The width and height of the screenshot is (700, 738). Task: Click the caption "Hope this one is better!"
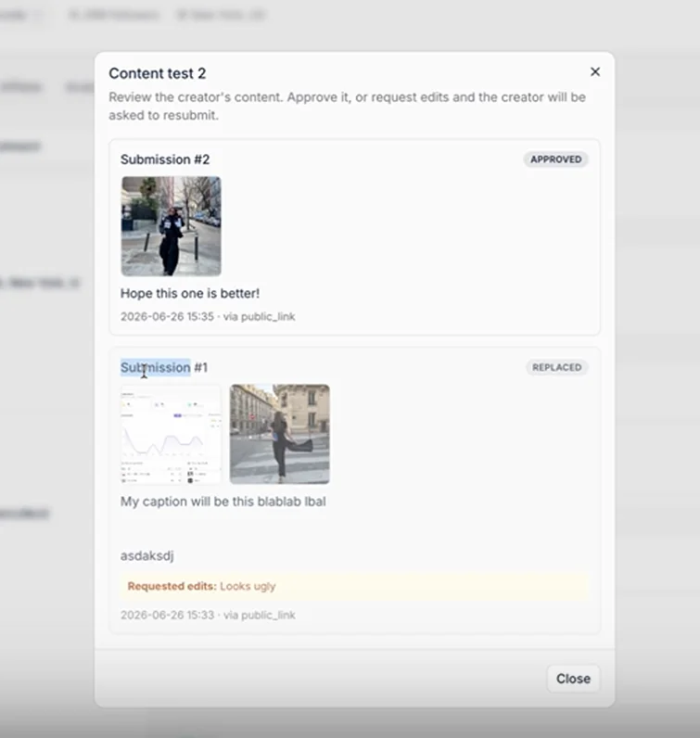(x=190, y=293)
